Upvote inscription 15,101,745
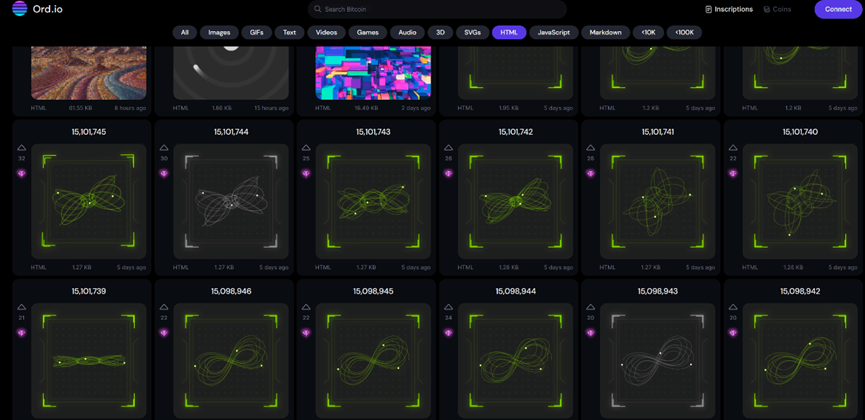 click(22, 148)
